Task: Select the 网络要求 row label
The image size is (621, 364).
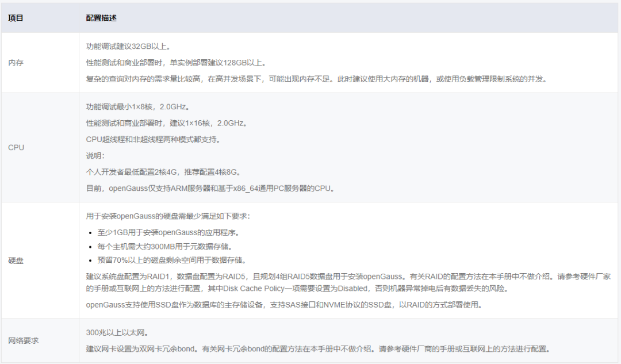Action: pyautogui.click(x=24, y=340)
